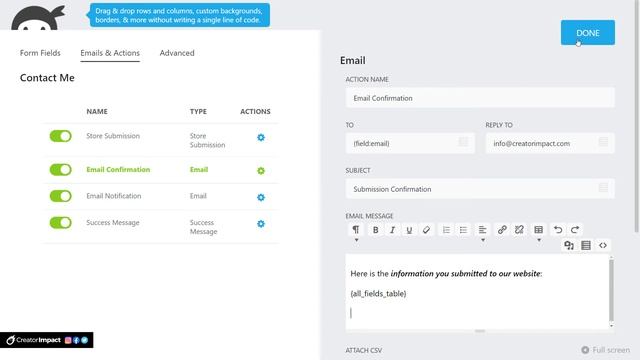Click the TYPE column header
This screenshot has height=360, width=640.
198,111
